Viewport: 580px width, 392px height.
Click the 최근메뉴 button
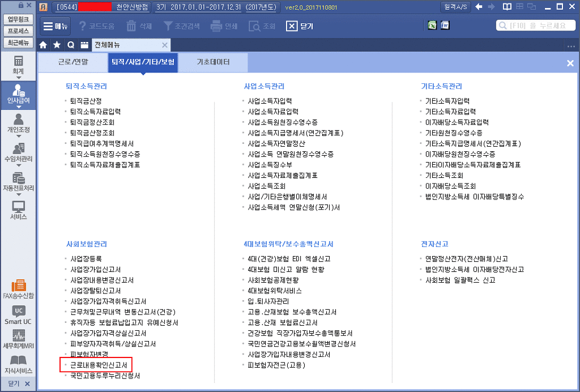18,42
